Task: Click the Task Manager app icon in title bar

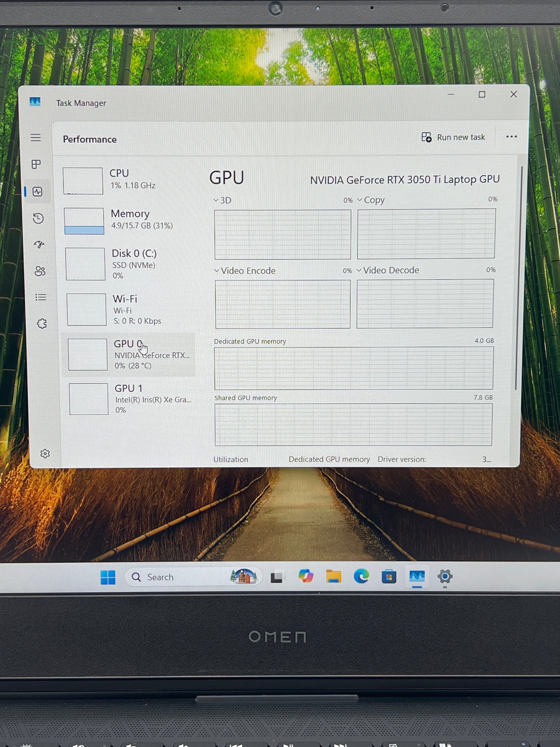Action: coord(35,101)
